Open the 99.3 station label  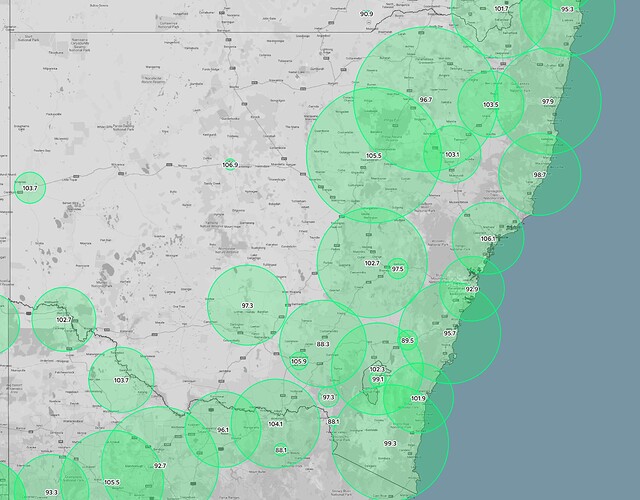(x=390, y=444)
